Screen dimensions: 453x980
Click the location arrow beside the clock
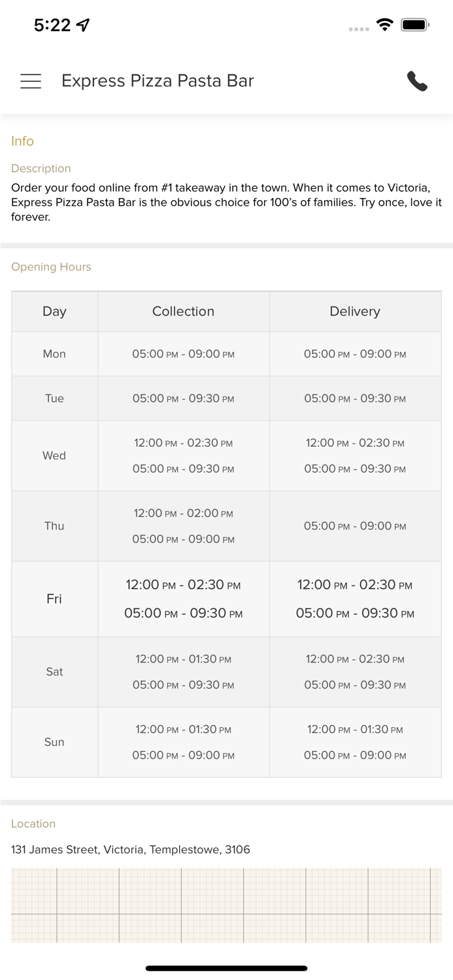[x=83, y=25]
